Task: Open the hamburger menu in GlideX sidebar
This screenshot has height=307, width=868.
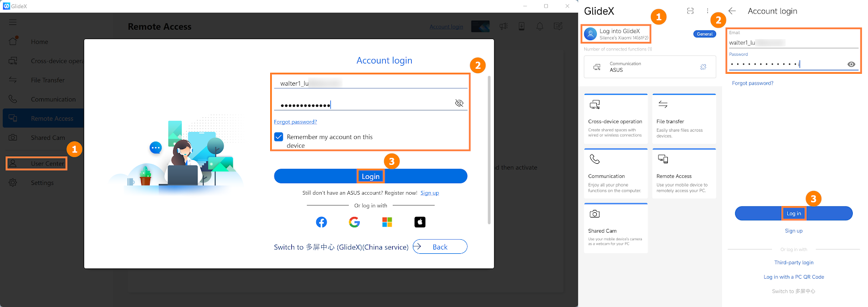Action: pyautogui.click(x=12, y=22)
